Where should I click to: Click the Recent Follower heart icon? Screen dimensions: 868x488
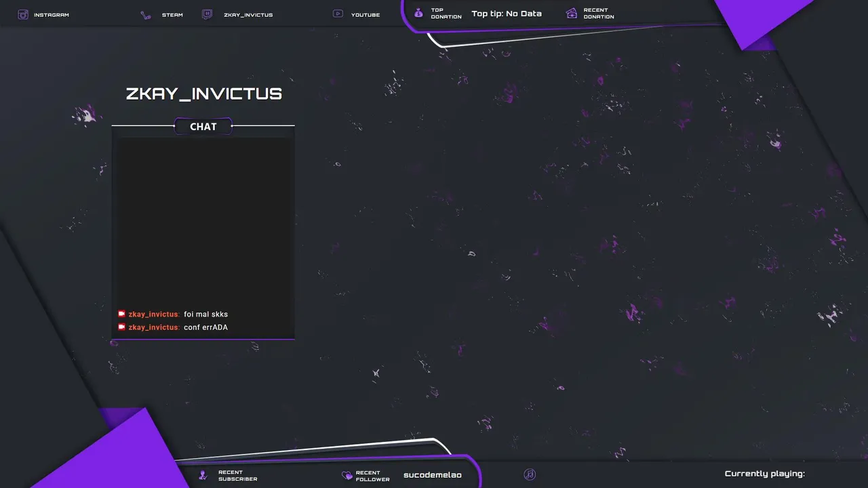point(347,476)
